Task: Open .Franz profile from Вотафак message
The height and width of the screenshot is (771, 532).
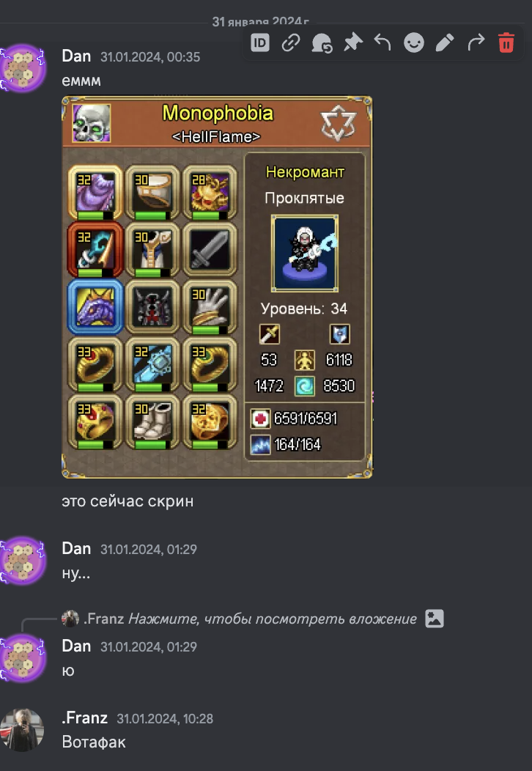Action: click(x=84, y=718)
